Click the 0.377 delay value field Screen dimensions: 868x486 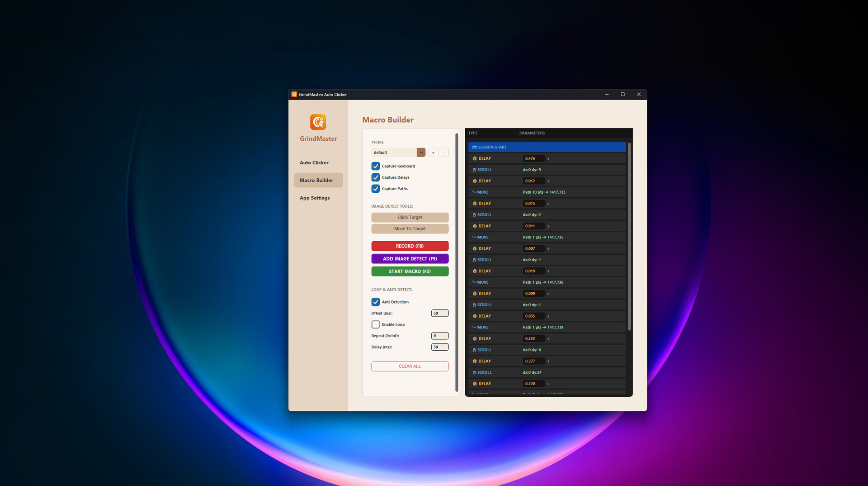coord(534,361)
